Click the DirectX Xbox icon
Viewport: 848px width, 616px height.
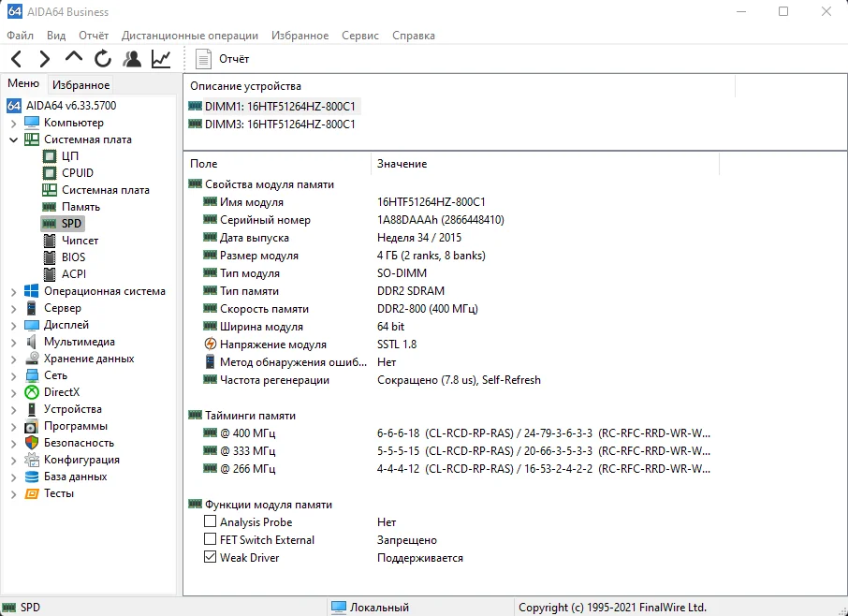coord(32,392)
